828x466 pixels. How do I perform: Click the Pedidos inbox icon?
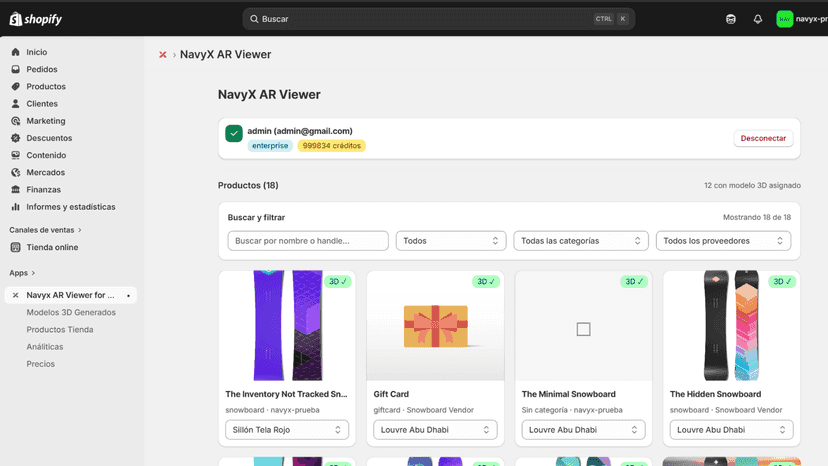15,69
